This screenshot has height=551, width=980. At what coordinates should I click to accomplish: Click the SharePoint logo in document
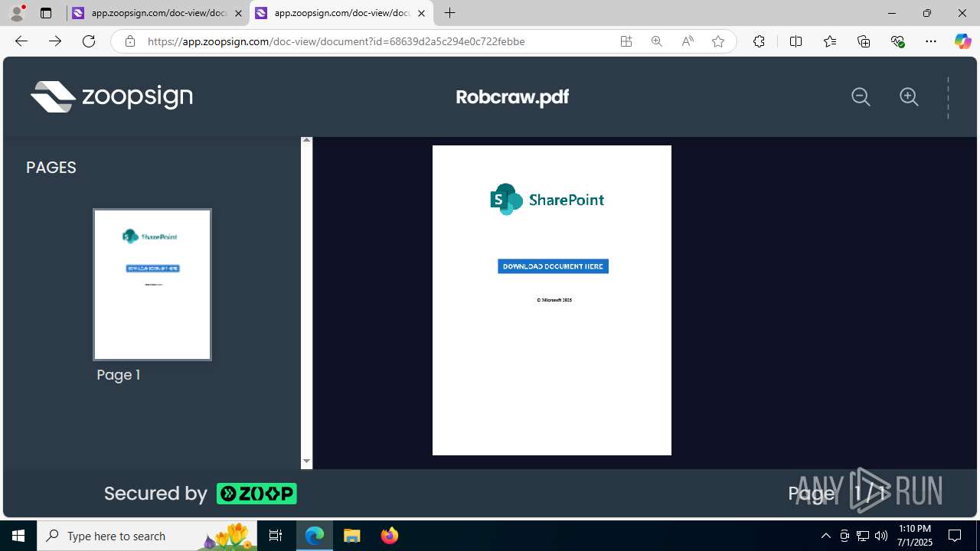[547, 200]
